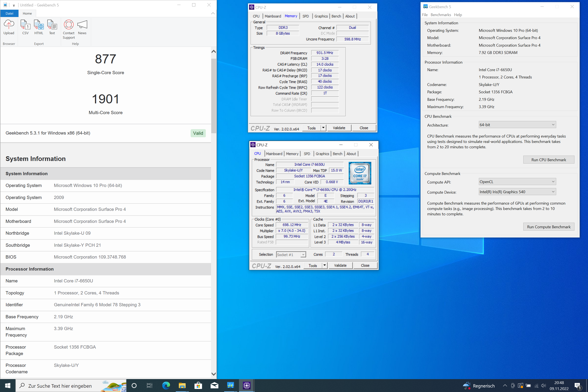This screenshot has width=588, height=392.
Task: Click CPU-Z icon in upper window title bar
Action: coord(251,7)
